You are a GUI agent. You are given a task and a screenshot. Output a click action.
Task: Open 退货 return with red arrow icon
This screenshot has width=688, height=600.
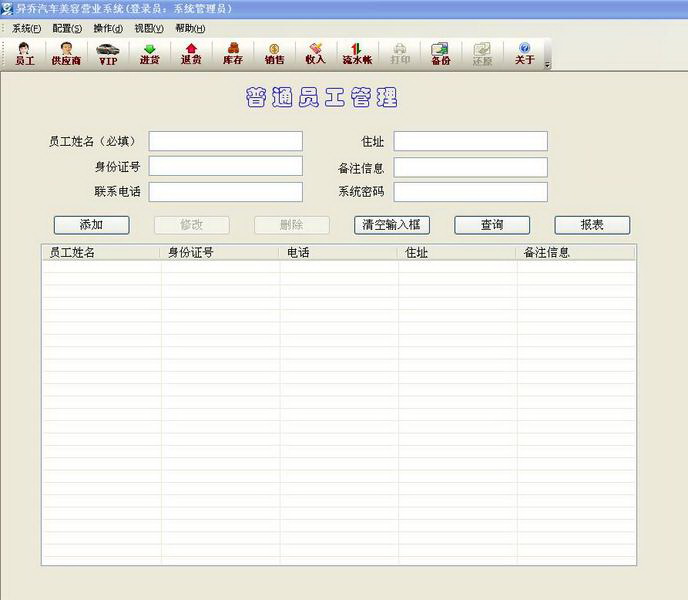191,54
